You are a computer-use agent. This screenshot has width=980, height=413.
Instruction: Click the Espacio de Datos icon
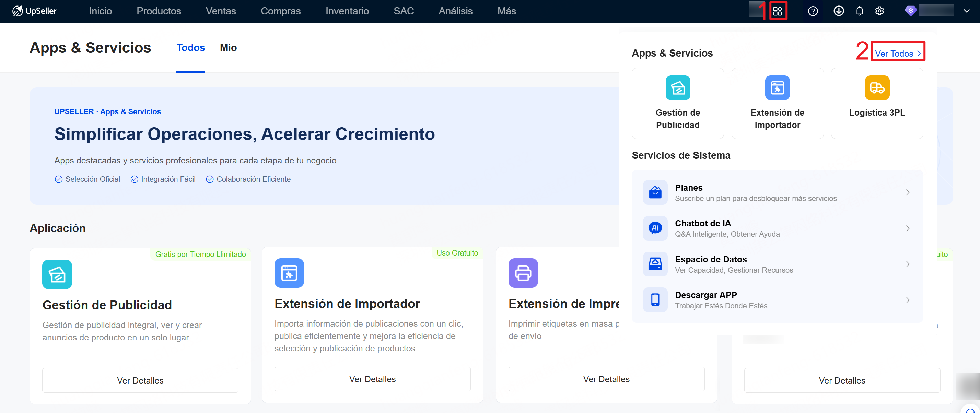coord(655,264)
